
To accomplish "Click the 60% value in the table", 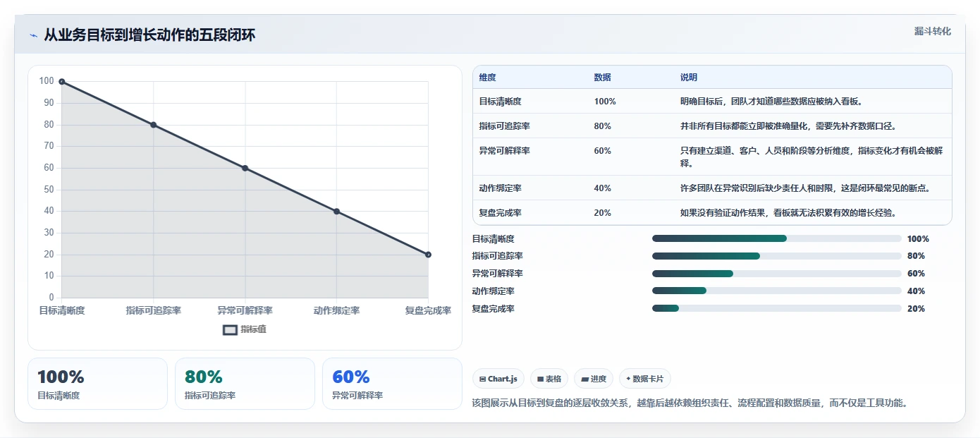I will pyautogui.click(x=603, y=151).
